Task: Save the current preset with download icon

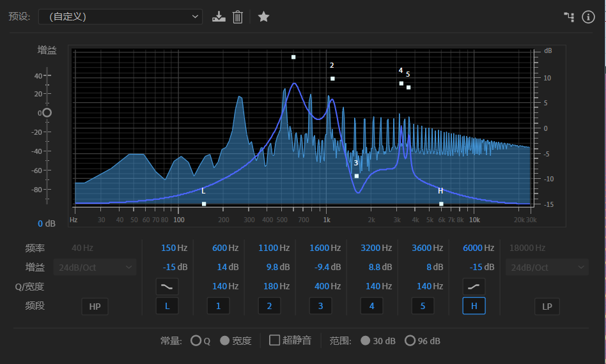Action: [x=219, y=17]
